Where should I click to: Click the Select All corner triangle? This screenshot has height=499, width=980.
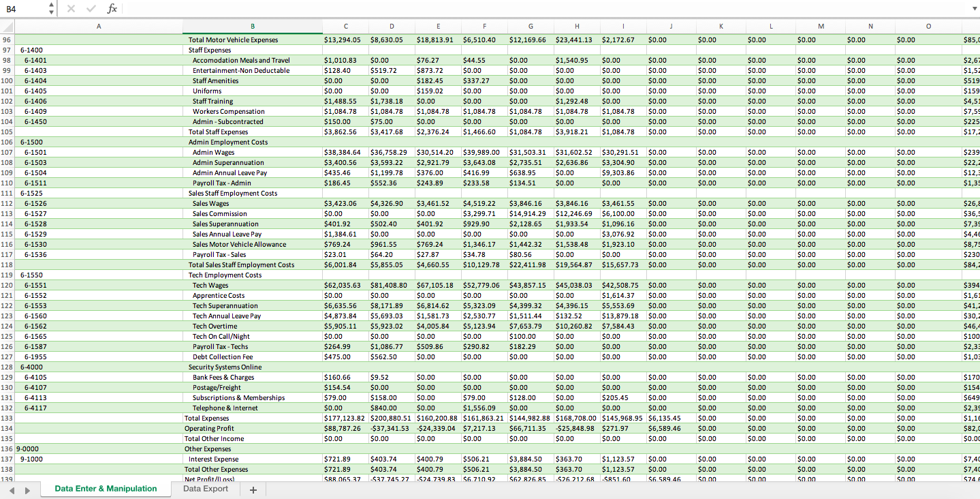click(x=7, y=27)
